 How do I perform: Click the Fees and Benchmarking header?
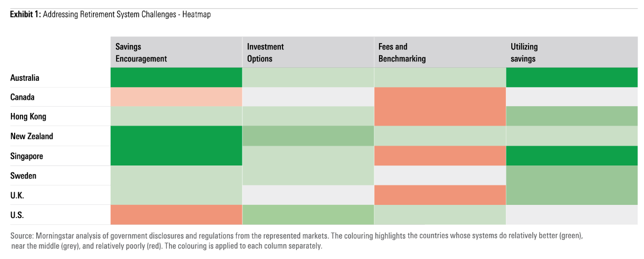click(x=402, y=53)
